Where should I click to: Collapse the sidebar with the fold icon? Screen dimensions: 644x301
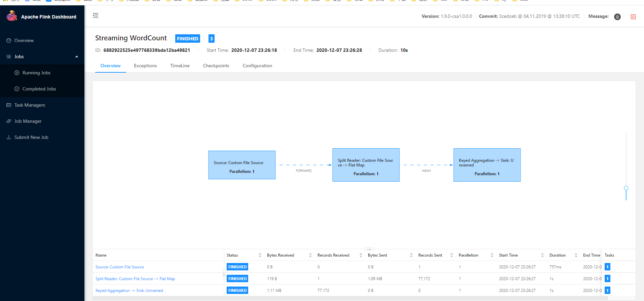[x=96, y=15]
